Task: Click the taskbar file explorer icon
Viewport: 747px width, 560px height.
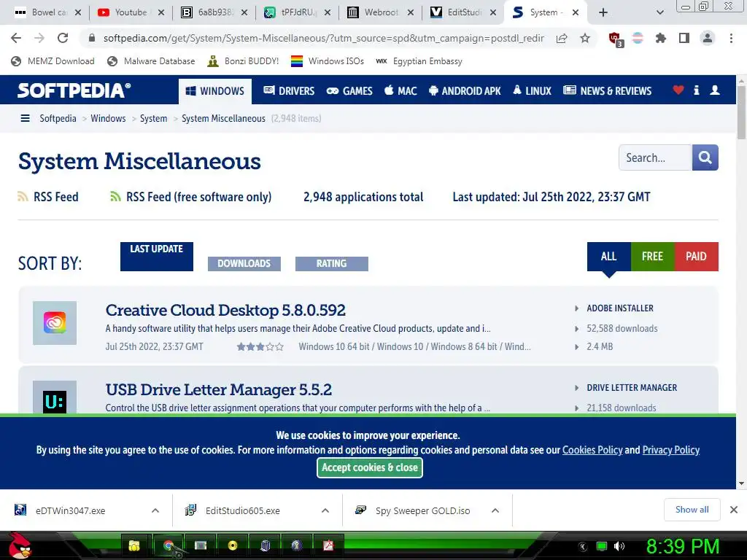Action: click(135, 545)
